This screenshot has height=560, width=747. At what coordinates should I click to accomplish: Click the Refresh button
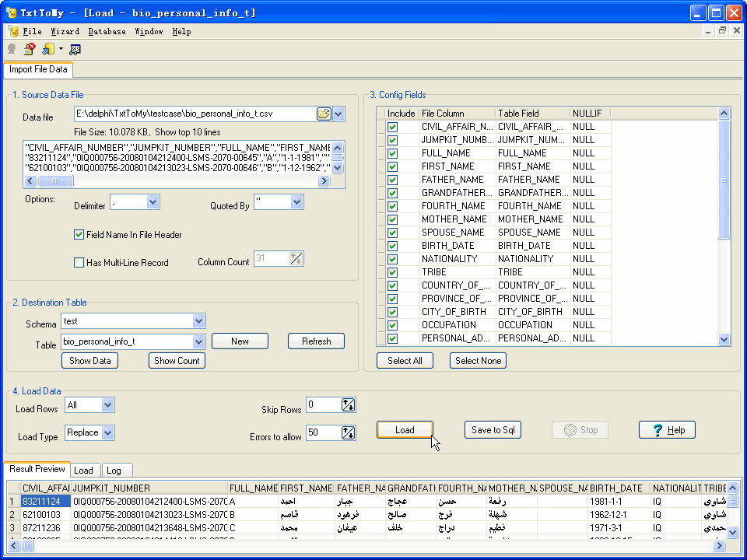point(317,341)
